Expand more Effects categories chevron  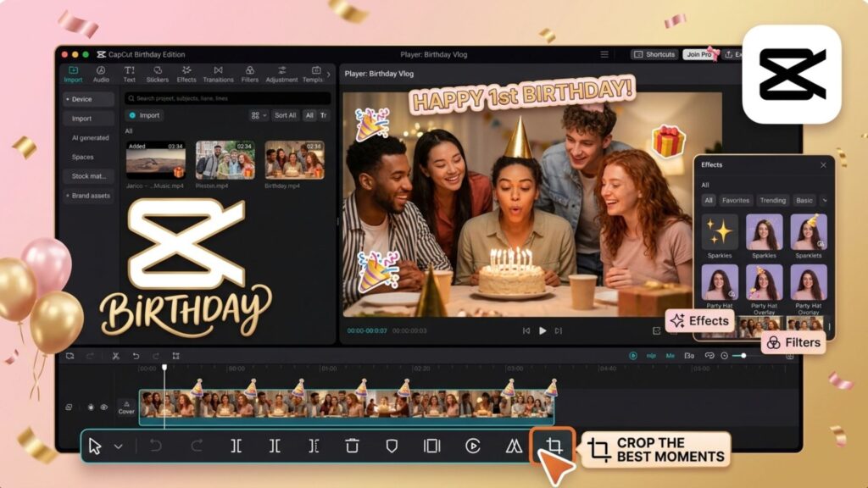[825, 200]
